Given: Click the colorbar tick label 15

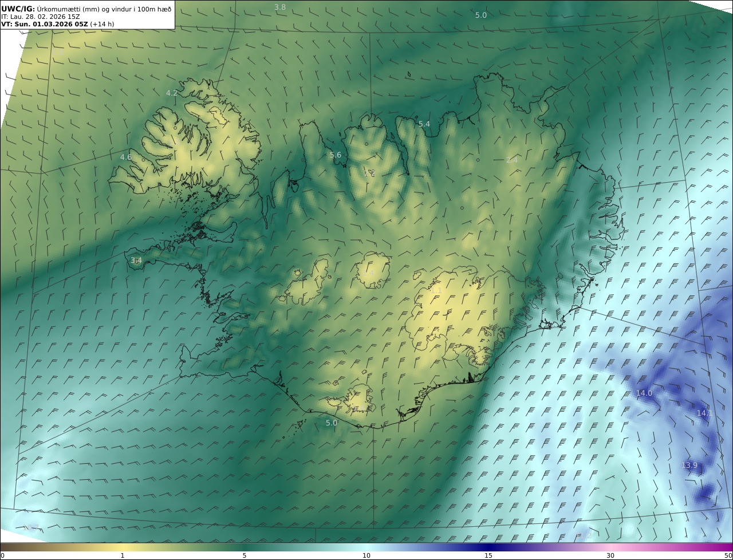Looking at the screenshot, I should (x=488, y=555).
